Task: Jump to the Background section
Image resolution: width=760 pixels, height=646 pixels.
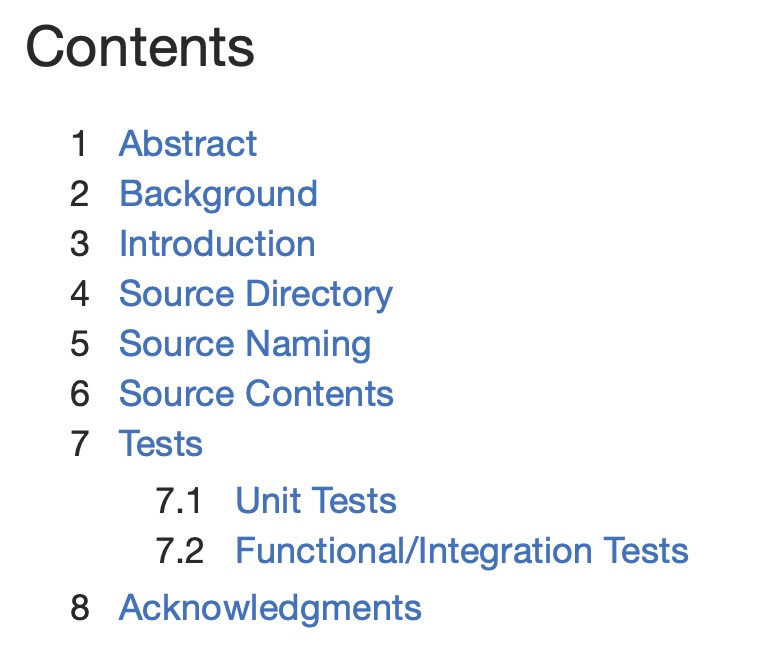Action: coord(218,194)
